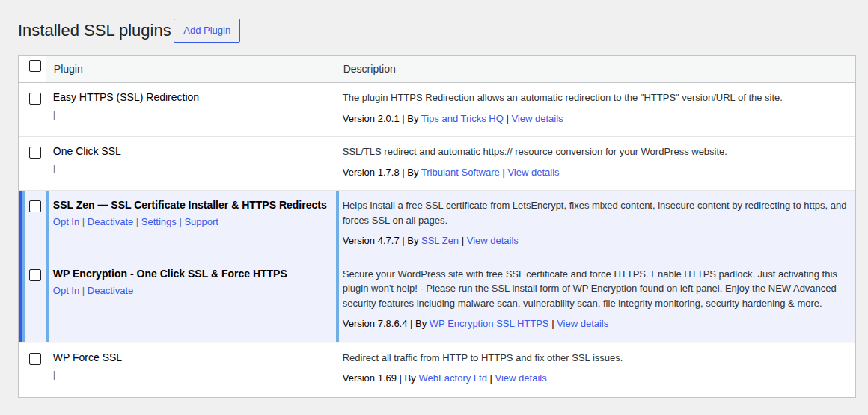Click the Installed SSL plugins heading
This screenshot has height=415, width=868.
coord(94,31)
